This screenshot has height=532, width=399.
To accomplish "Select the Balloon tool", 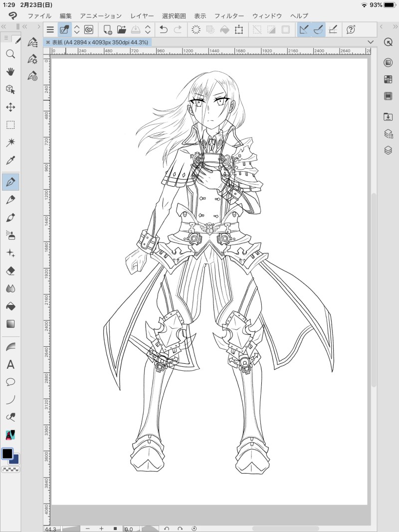I will point(10,382).
